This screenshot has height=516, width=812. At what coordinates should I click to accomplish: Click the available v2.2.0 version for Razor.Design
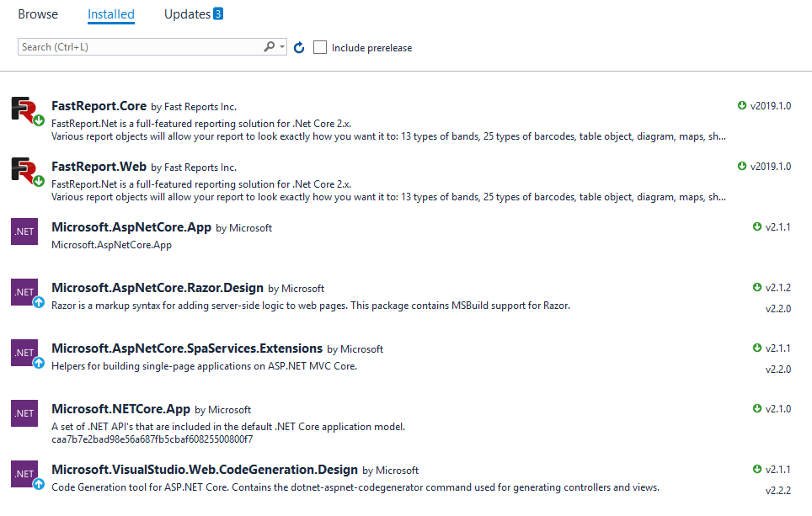[x=777, y=308]
